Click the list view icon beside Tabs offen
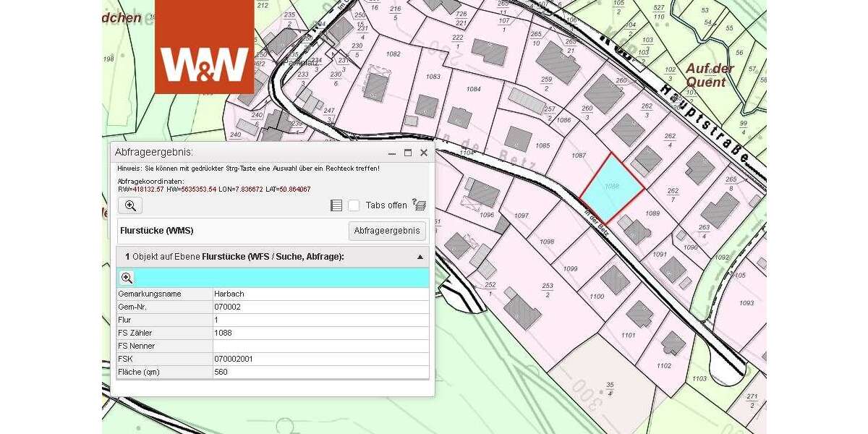The height and width of the screenshot is (434, 868). click(336, 205)
